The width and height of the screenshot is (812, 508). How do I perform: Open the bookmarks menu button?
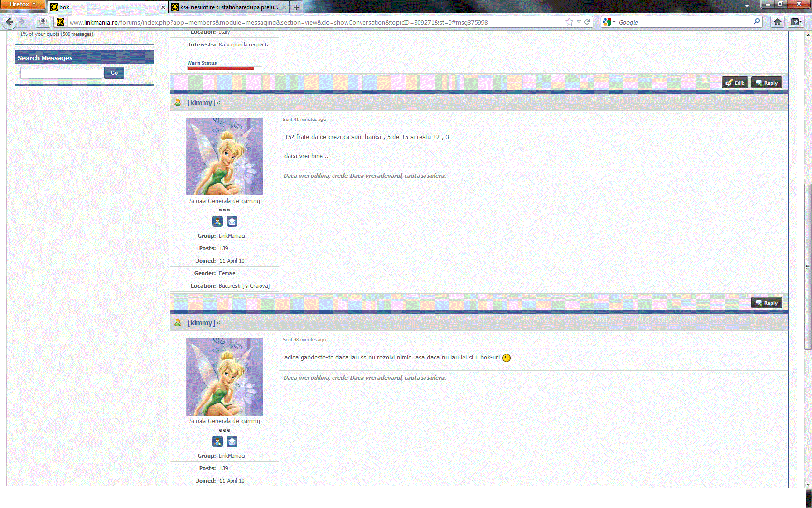point(796,22)
